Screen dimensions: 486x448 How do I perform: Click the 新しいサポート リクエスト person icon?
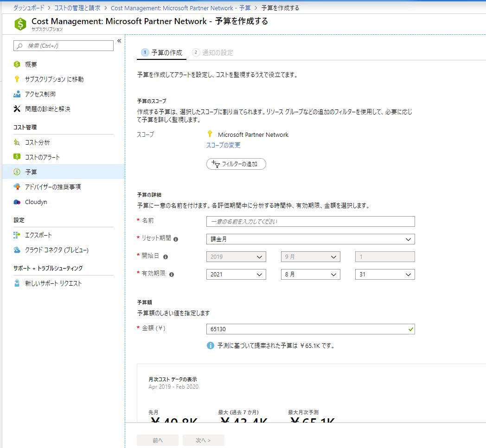click(17, 283)
